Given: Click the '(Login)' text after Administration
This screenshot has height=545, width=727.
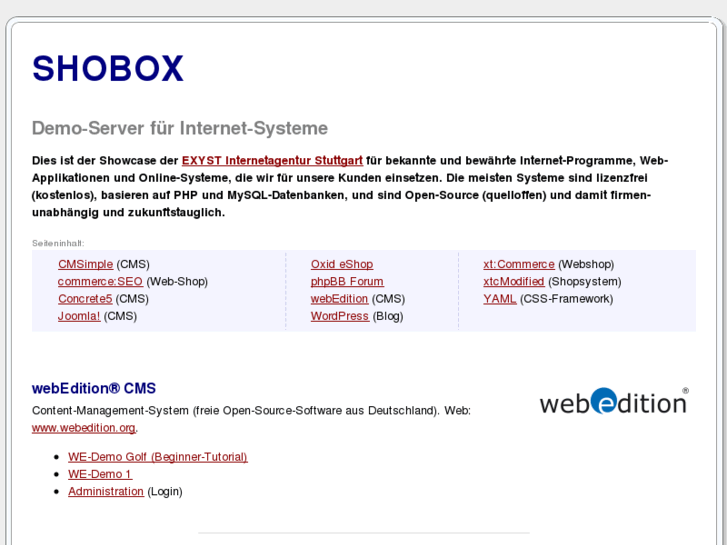Looking at the screenshot, I should (x=165, y=491).
